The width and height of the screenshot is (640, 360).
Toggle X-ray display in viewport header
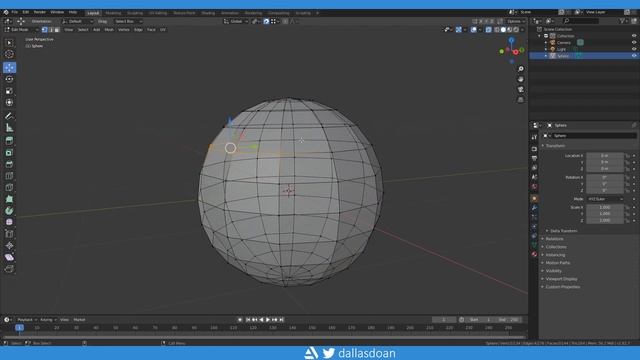pyautogui.click(x=489, y=30)
